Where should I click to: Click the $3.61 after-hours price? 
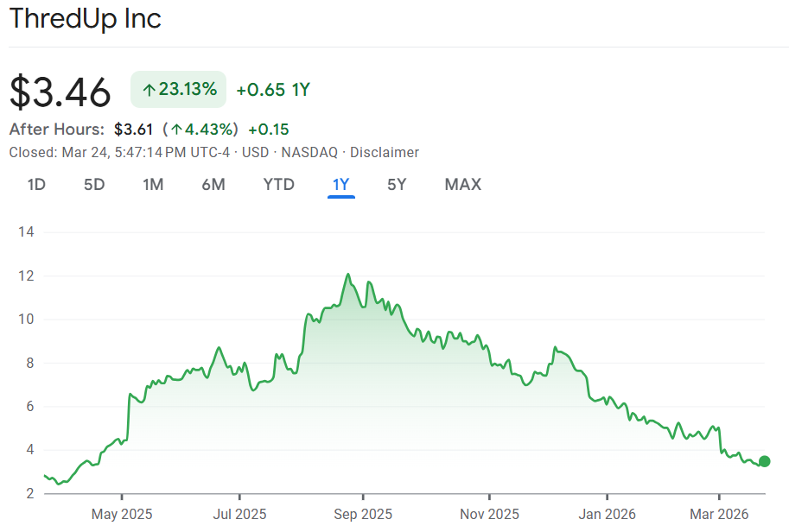pos(133,130)
